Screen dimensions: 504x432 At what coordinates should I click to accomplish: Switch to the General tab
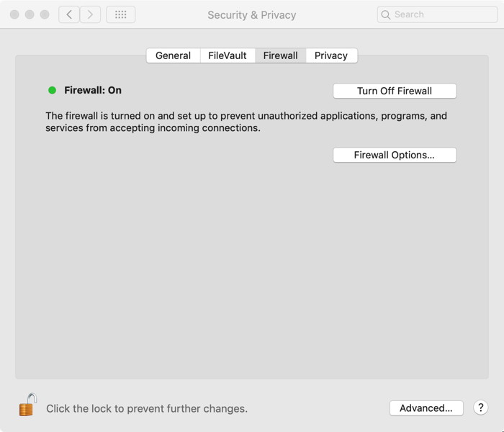(x=173, y=55)
